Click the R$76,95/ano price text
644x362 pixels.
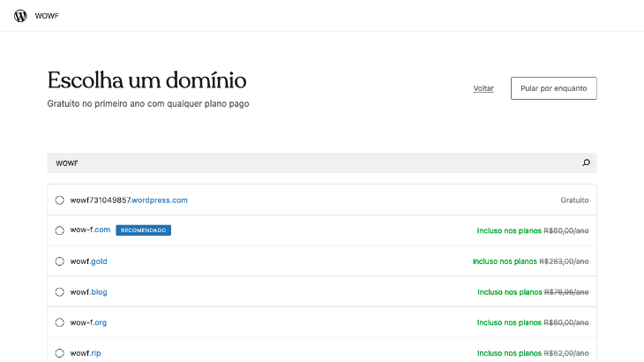[x=566, y=292]
